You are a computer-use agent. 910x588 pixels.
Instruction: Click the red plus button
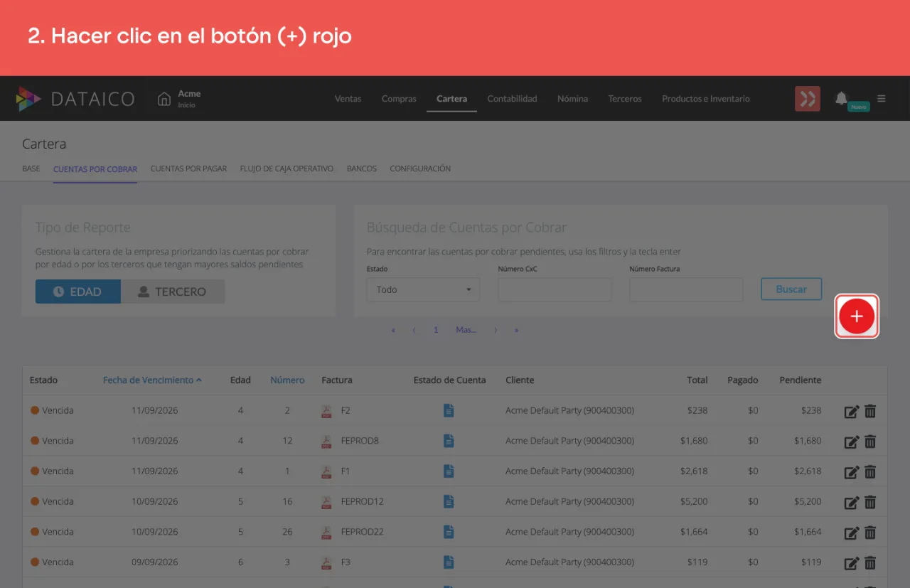pyautogui.click(x=857, y=316)
